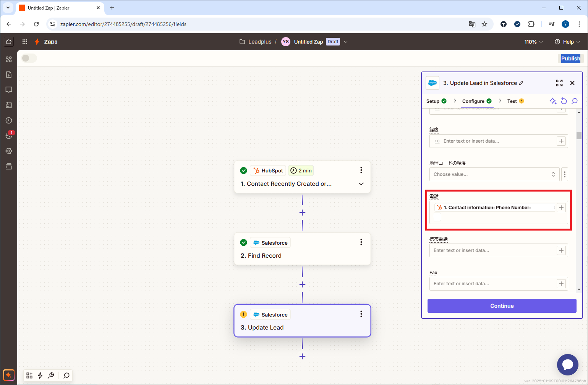
Task: Add a step after Update Lead
Action: point(302,356)
